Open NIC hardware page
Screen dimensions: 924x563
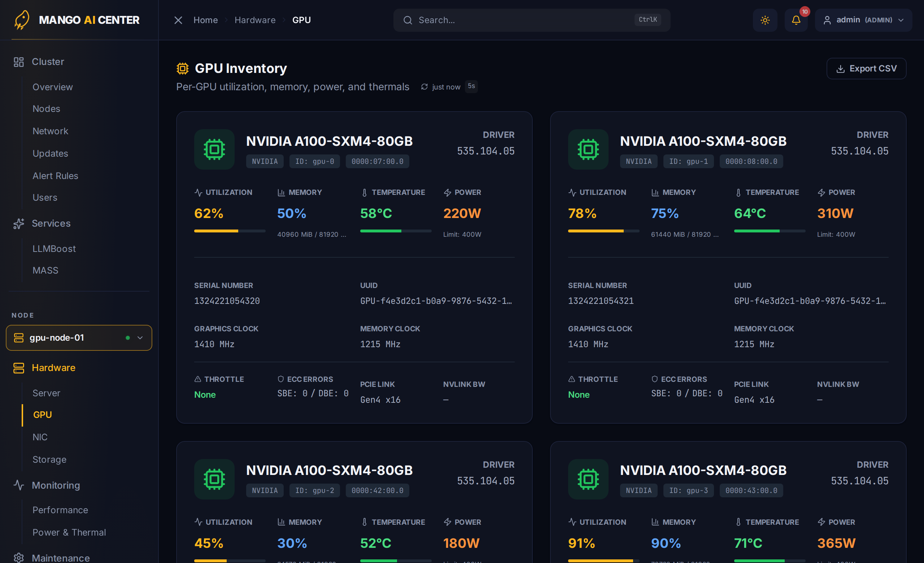[40, 437]
